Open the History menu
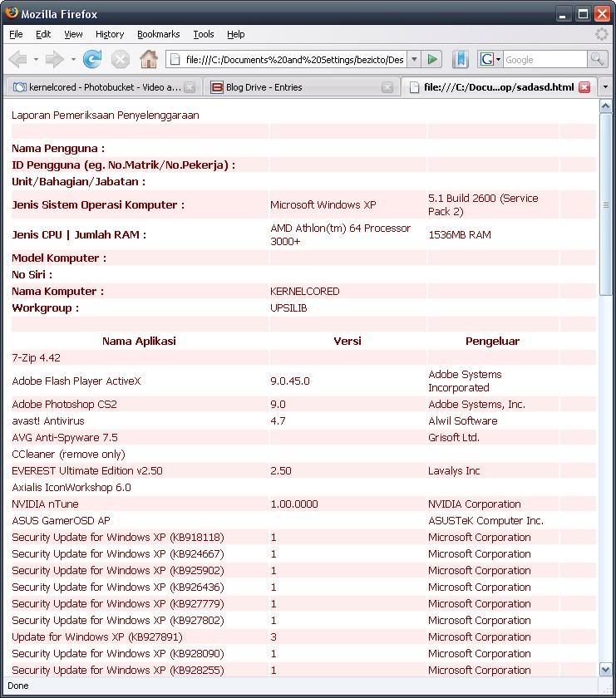616x698 pixels. (x=110, y=34)
